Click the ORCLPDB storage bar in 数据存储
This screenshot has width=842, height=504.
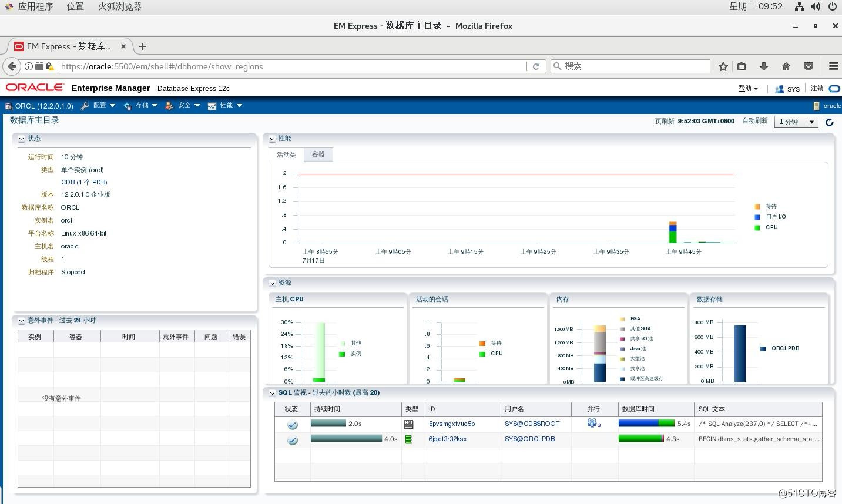click(x=740, y=354)
